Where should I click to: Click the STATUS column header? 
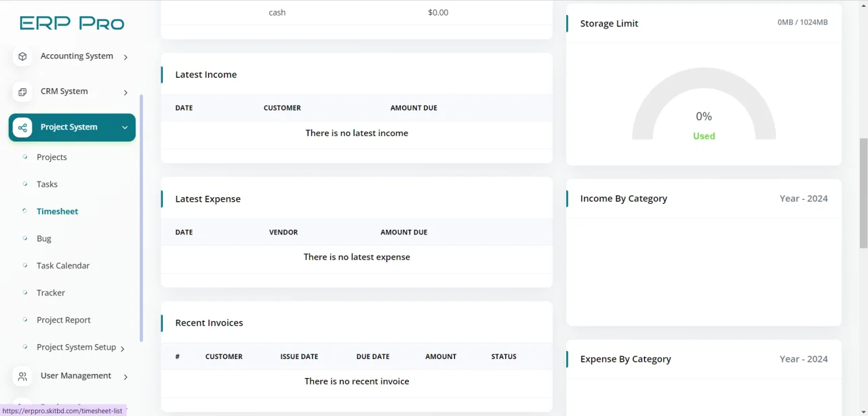[504, 356]
